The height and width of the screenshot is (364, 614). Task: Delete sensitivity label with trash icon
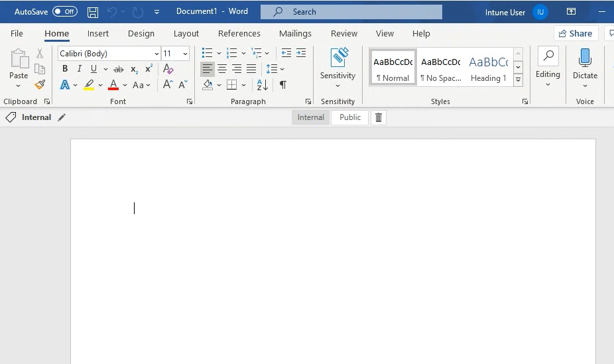(x=379, y=117)
